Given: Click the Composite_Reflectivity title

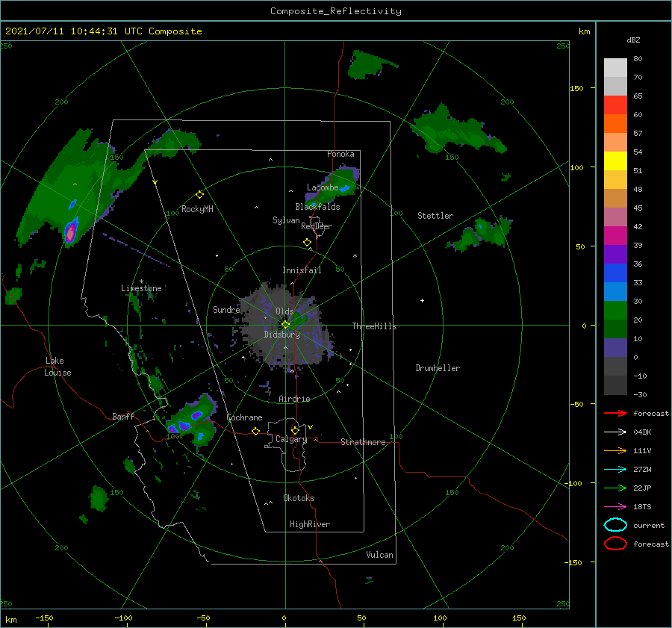Looking at the screenshot, I should click(335, 11).
